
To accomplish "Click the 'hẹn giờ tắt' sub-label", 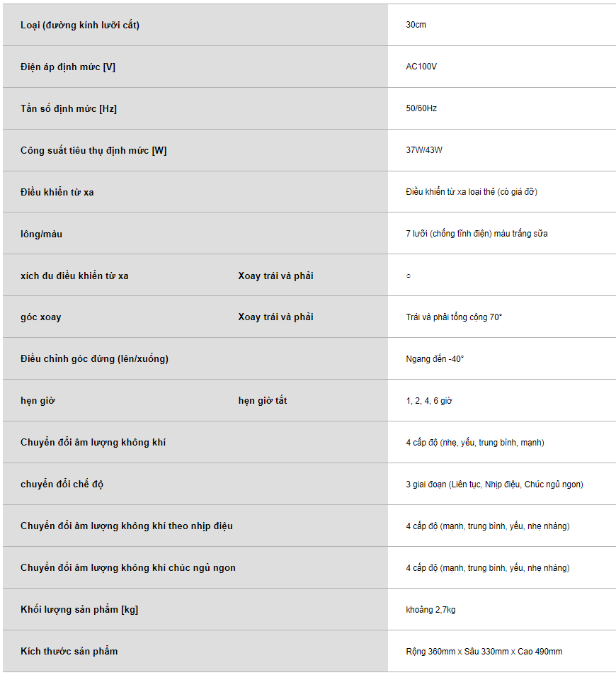I will pyautogui.click(x=263, y=401).
